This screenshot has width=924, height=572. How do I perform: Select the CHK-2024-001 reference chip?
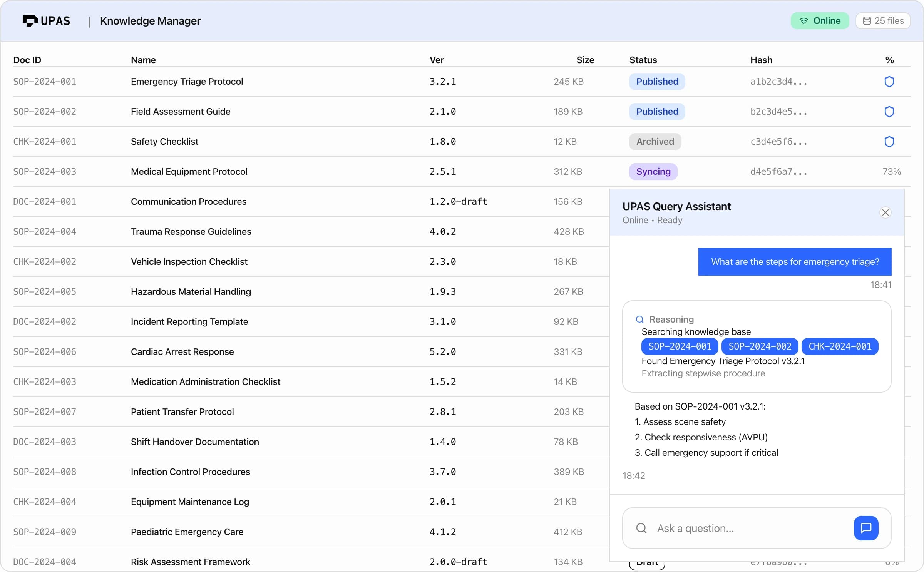point(840,346)
